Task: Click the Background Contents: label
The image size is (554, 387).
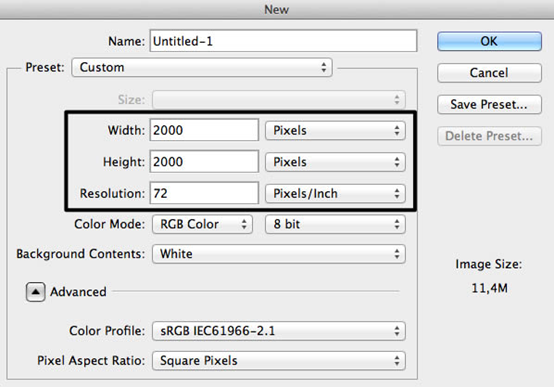Action: tap(81, 254)
